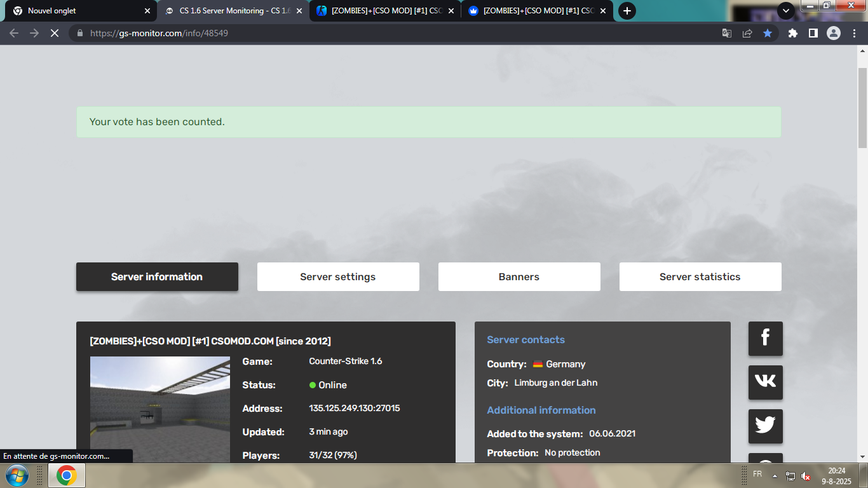868x488 pixels.
Task: Expand the tab search dropdown arrow
Action: tap(786, 11)
